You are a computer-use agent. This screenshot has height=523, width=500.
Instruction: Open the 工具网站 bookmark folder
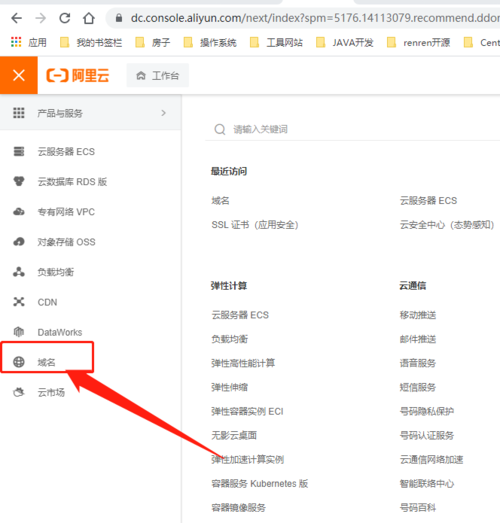[x=276, y=42]
